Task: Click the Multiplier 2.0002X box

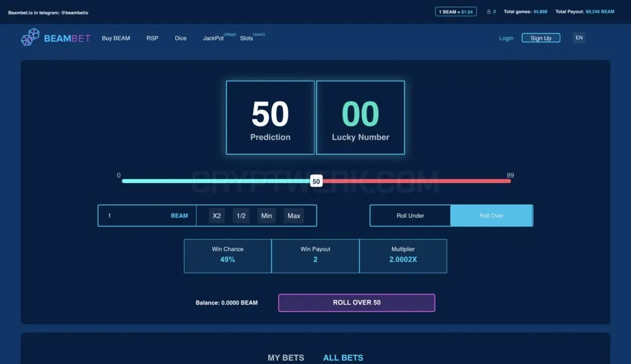Action: 403,256
